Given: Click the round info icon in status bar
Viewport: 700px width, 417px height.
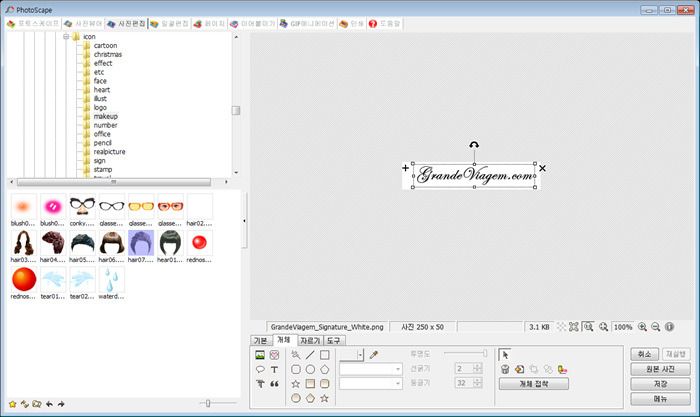Looking at the screenshot, I should pos(669,327).
